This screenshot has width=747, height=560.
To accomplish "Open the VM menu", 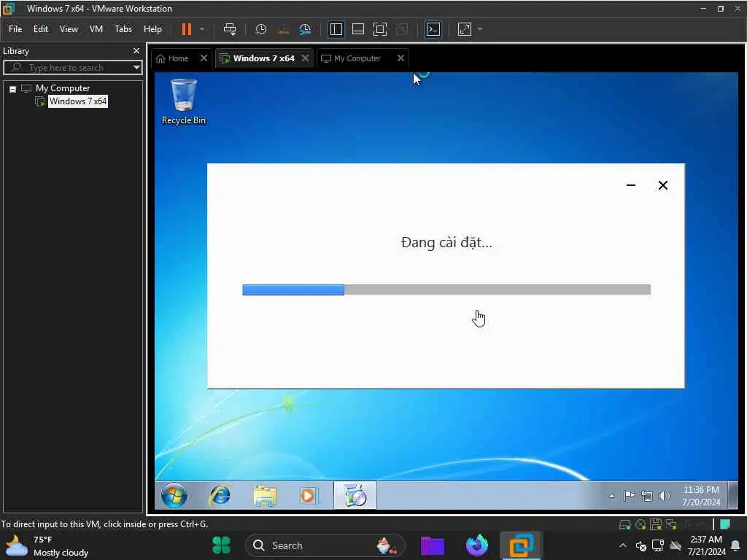I will [x=96, y=29].
